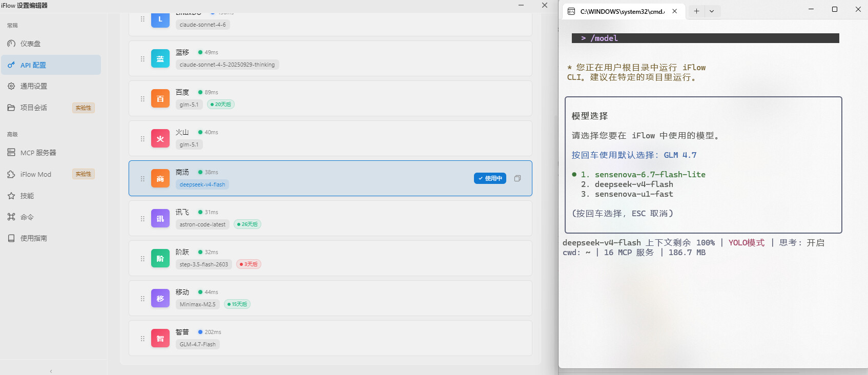The height and width of the screenshot is (375, 868).
Task: Click the 20天后 expiry badge
Action: pos(221,105)
